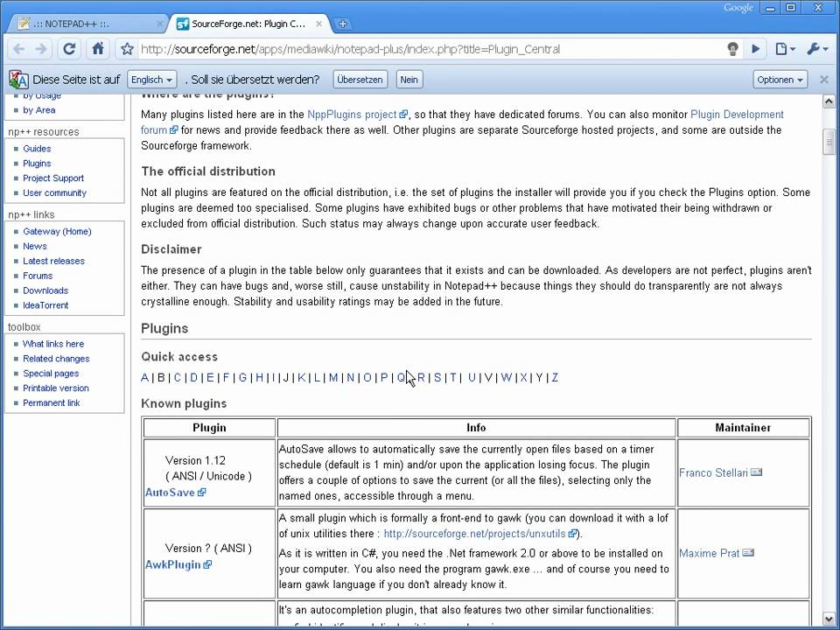The image size is (840, 630).
Task: Open the Forums sidebar link
Action: coord(38,276)
